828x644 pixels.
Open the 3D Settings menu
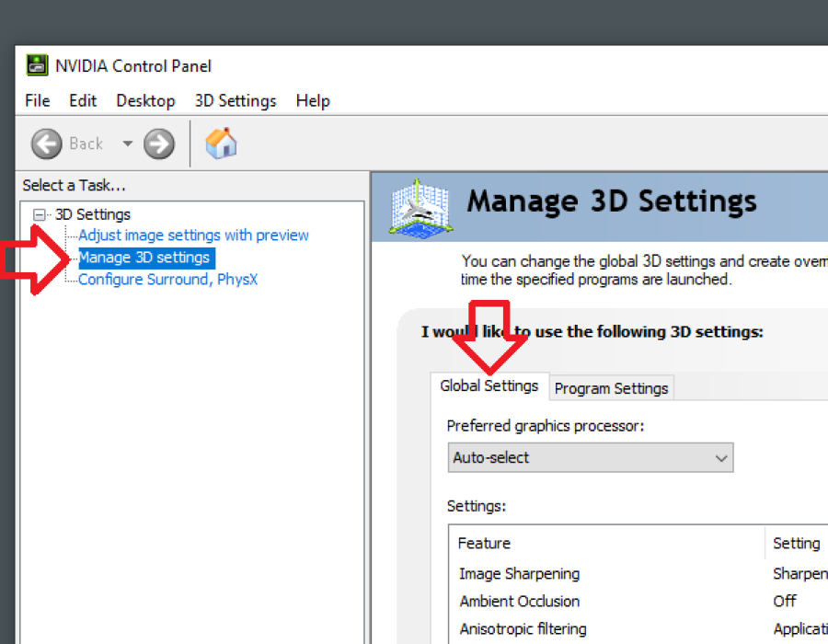236,100
